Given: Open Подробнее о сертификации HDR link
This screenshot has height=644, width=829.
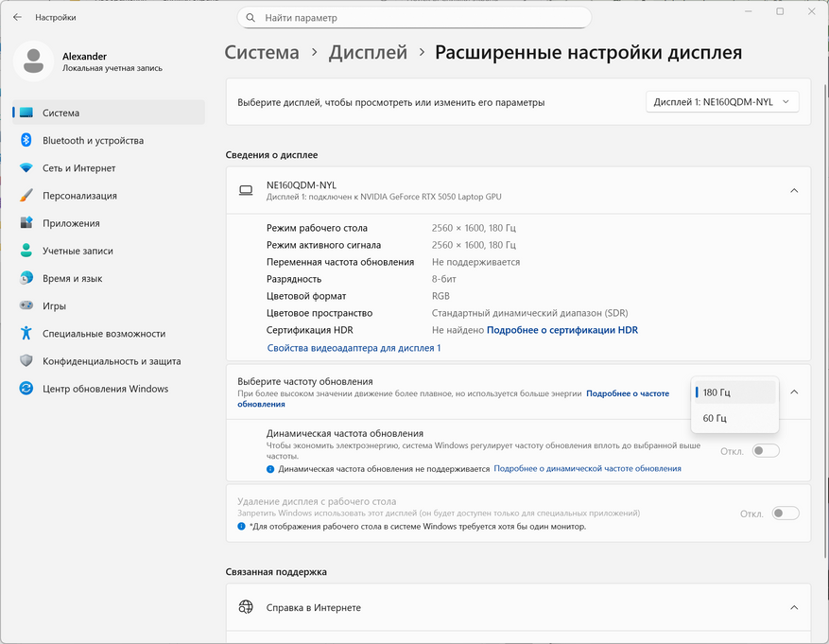Looking at the screenshot, I should point(561,330).
